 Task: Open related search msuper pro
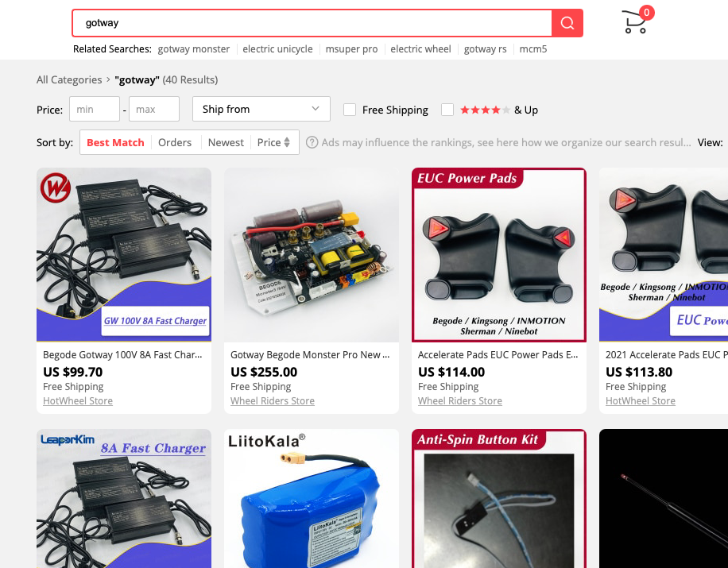tap(351, 49)
